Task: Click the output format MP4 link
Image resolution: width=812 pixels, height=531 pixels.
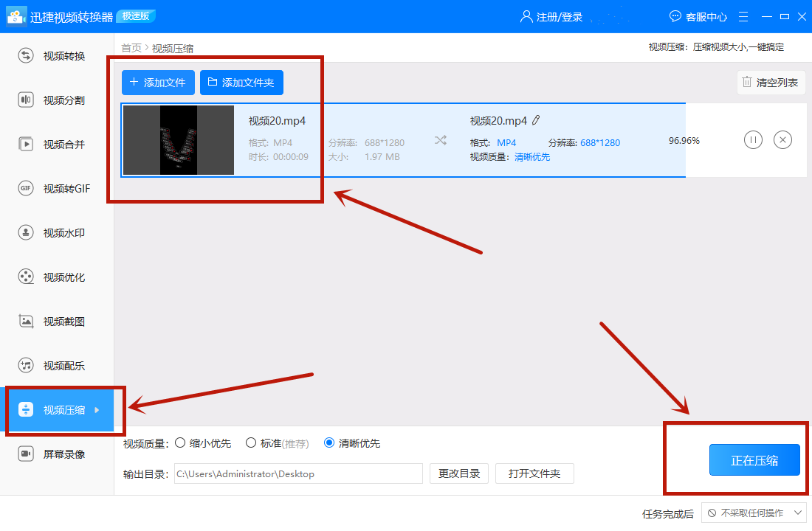Action: (x=506, y=143)
